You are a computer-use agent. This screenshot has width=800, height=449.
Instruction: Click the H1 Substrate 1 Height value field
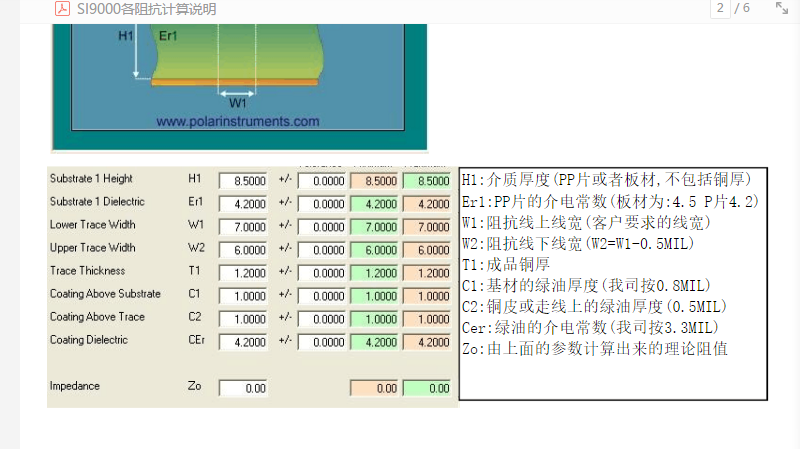pyautogui.click(x=243, y=181)
